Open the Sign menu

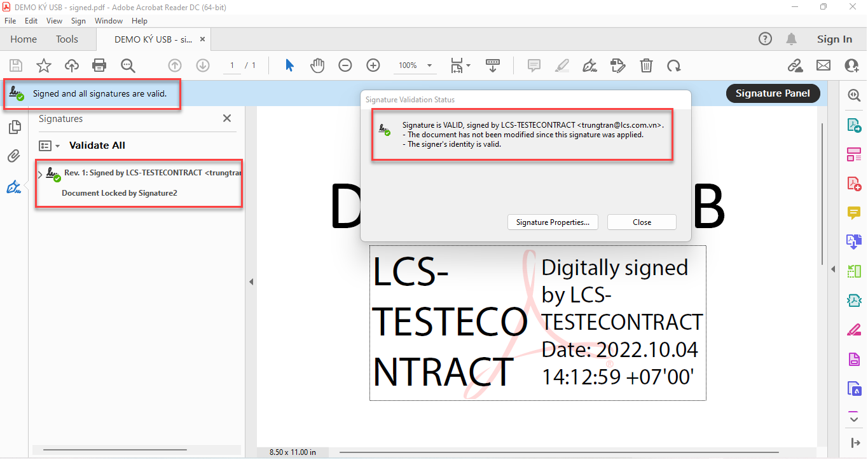coord(78,21)
